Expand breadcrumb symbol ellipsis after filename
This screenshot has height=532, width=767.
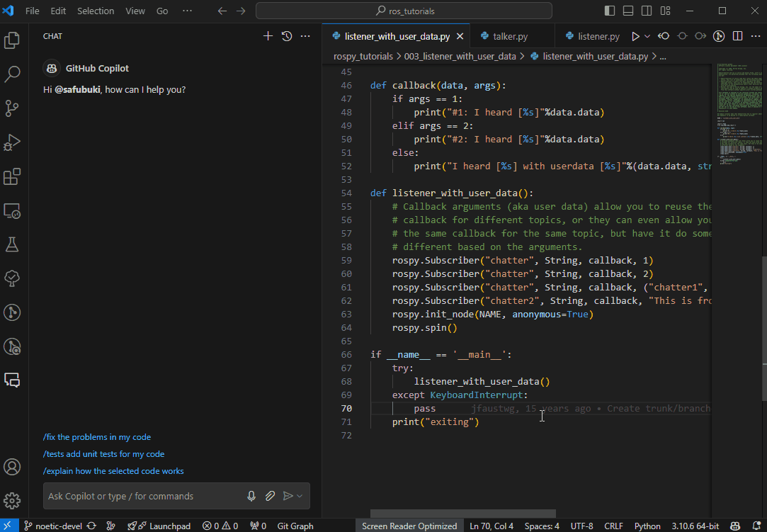663,57
